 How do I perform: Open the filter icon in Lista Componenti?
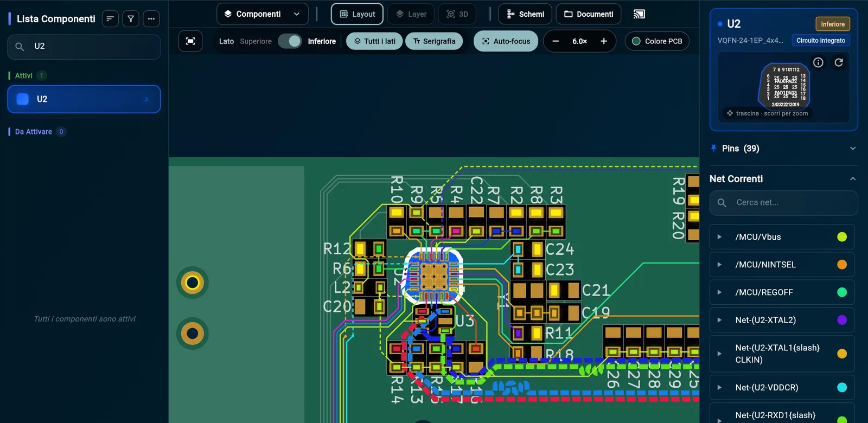[x=131, y=19]
